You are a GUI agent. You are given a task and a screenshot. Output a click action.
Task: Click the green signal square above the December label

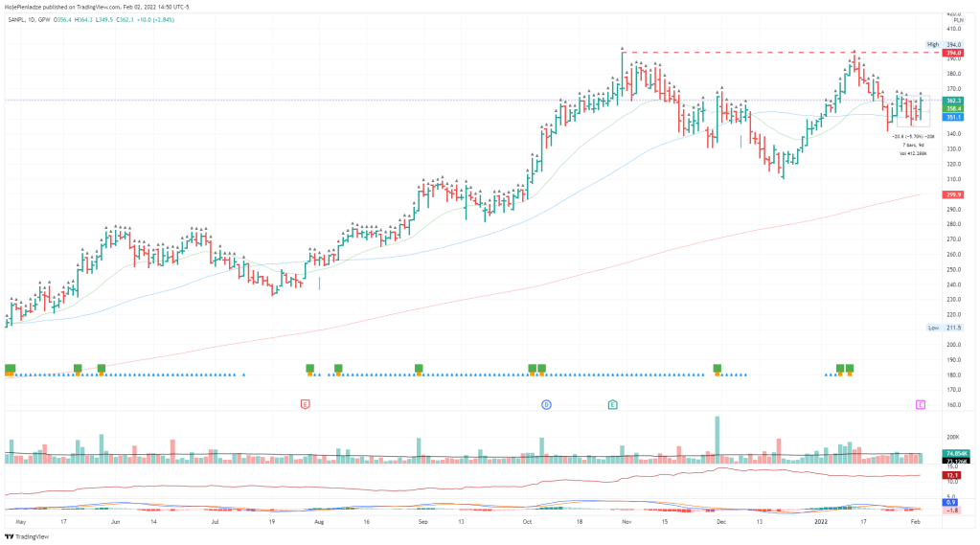pyautogui.click(x=718, y=368)
